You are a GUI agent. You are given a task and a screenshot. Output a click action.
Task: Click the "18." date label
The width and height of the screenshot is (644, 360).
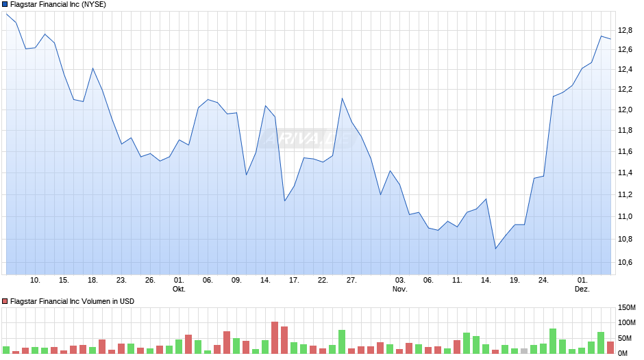click(x=92, y=280)
